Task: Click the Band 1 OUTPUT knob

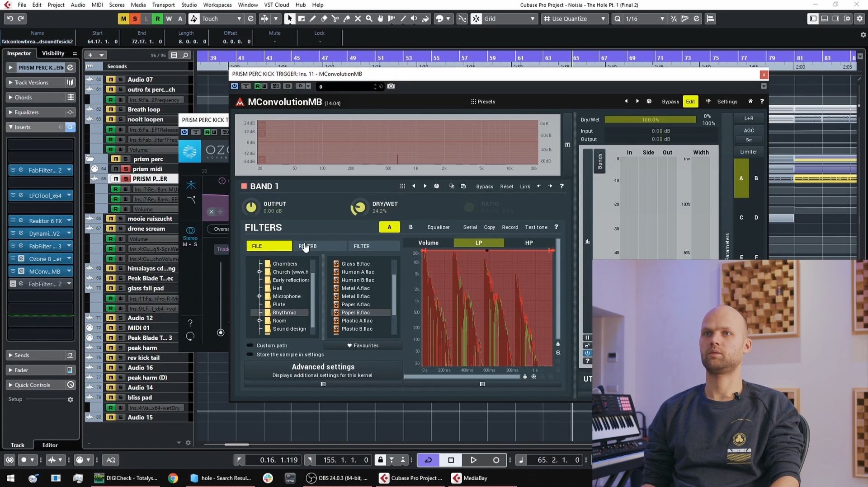Action: (x=251, y=207)
